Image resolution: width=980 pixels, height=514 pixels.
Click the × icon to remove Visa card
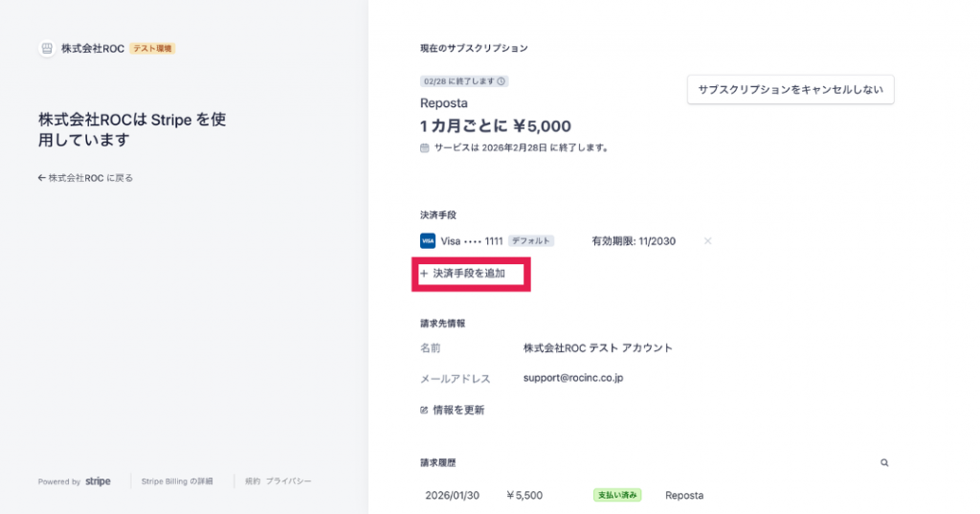tap(708, 241)
